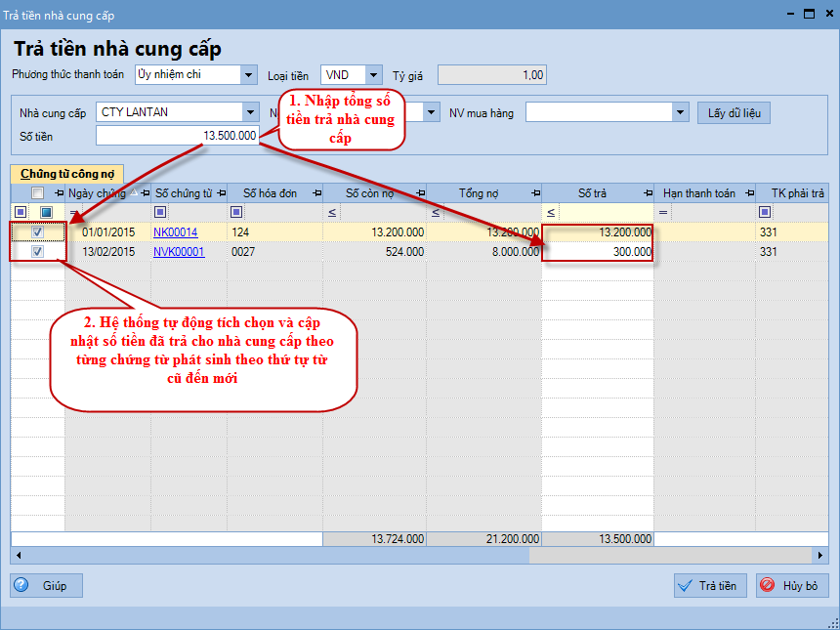The width and height of the screenshot is (840, 630).
Task: Expand the Loại tiền VND dropdown
Action: 373,75
